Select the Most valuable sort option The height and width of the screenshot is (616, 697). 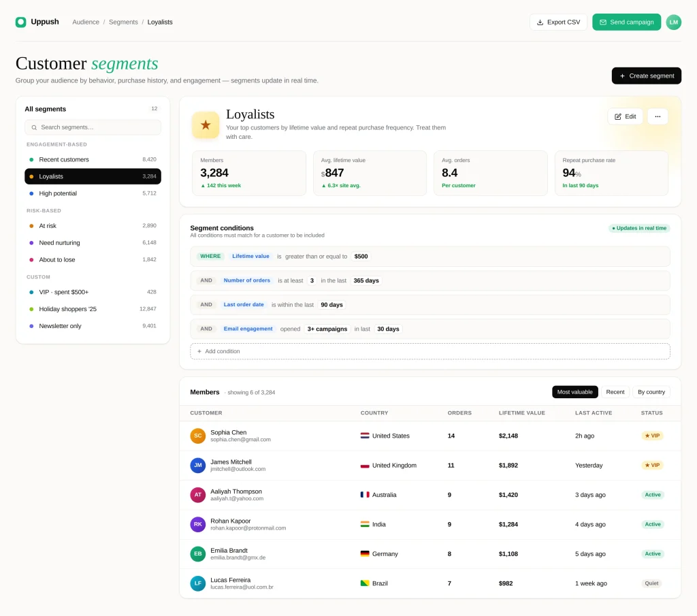point(574,392)
